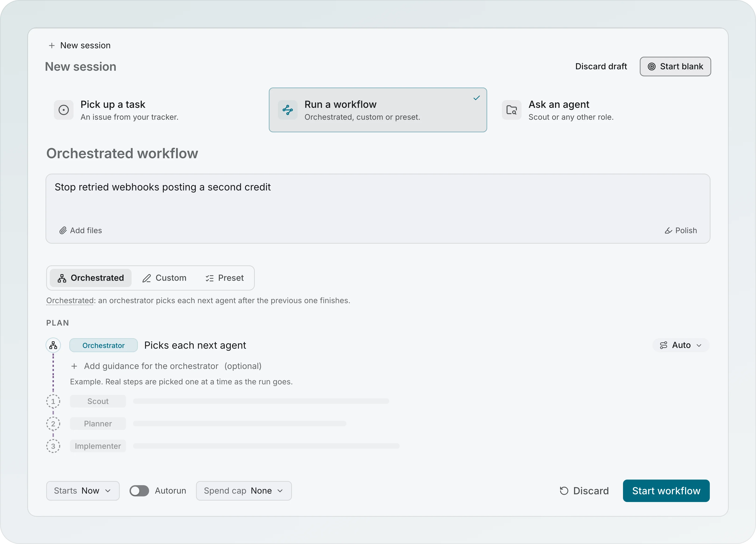Viewport: 756px width, 544px height.
Task: Click Discard draft
Action: 601,66
